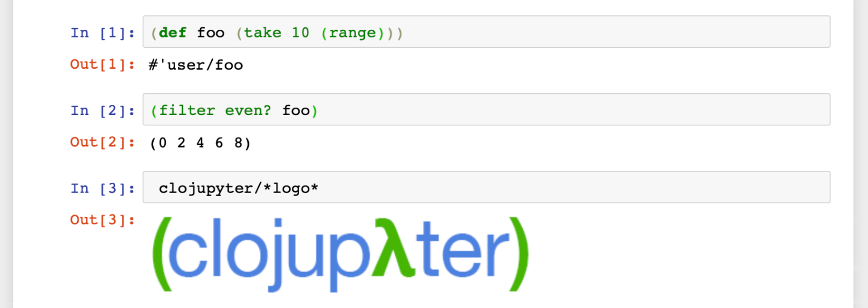The width and height of the screenshot is (868, 308).
Task: Select the Out[3] prompt area
Action: 103,220
